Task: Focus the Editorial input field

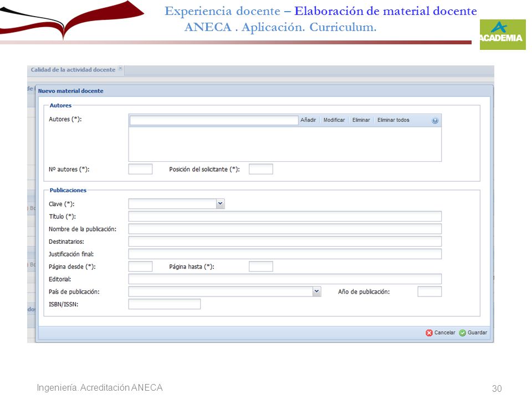Action: click(285, 279)
